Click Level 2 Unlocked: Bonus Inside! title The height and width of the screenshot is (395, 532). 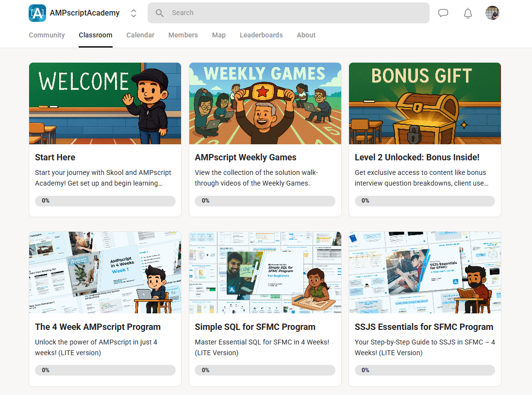pyautogui.click(x=417, y=157)
